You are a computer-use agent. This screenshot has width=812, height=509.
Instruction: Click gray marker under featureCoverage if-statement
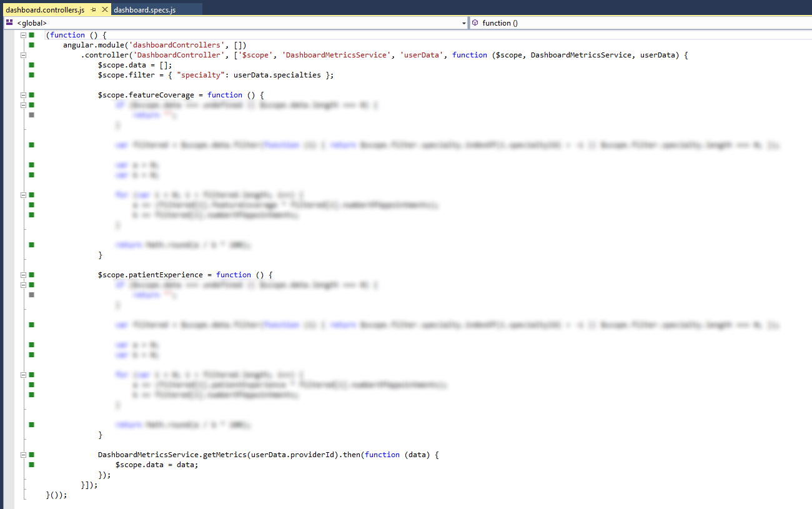click(x=32, y=115)
